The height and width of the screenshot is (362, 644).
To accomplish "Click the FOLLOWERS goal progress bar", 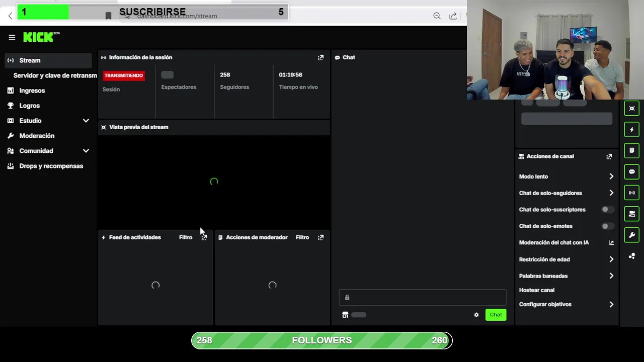I will click(322, 340).
